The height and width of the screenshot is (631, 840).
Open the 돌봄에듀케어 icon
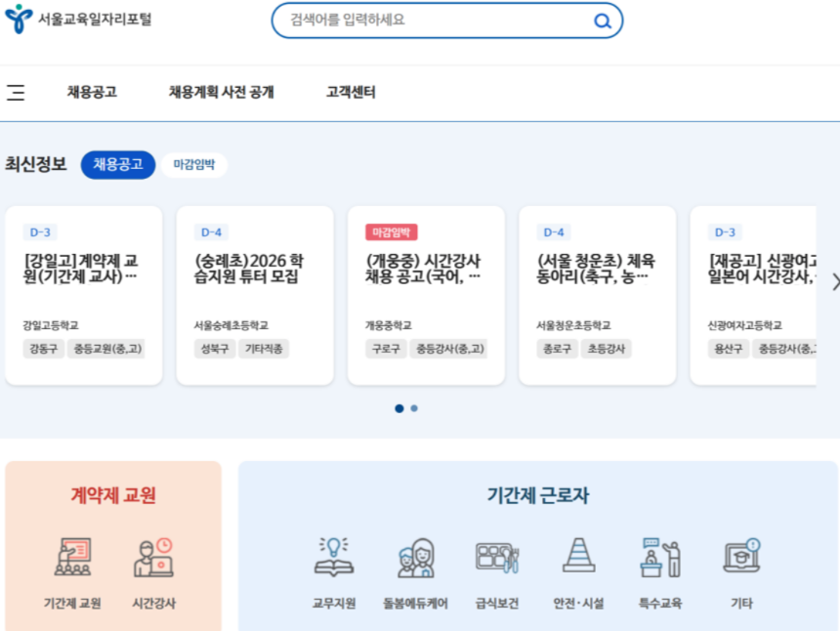(416, 558)
